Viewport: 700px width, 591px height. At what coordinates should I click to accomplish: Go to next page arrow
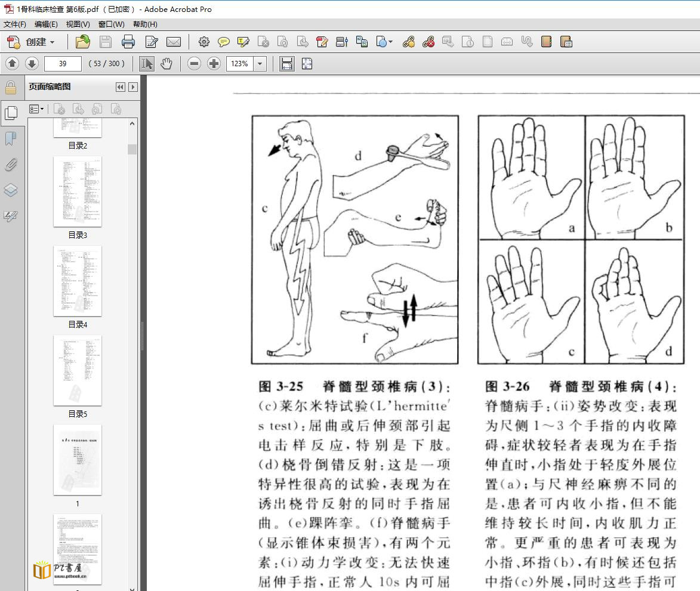pos(32,64)
